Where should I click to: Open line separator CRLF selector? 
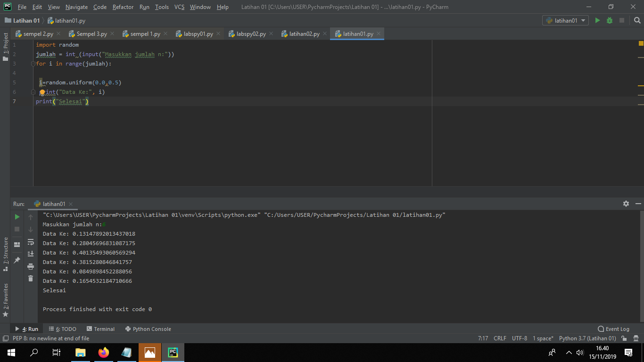click(x=500, y=338)
